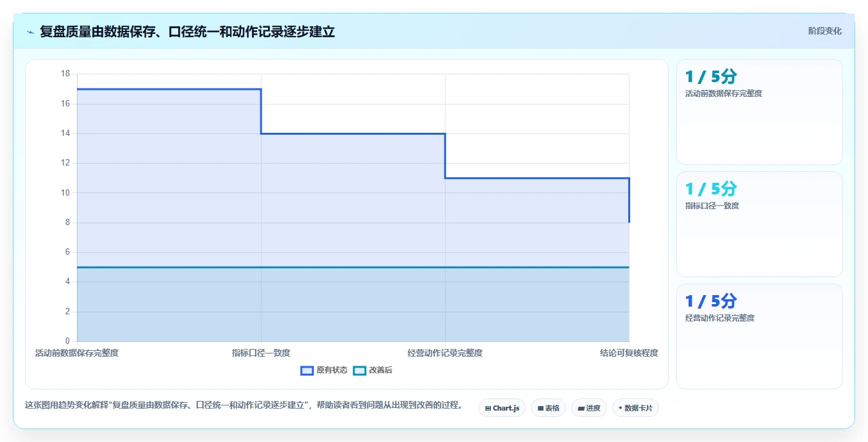Click the x-axis label 活动前数据保存完整度
Viewport: 868px width, 442px height.
[x=77, y=353]
